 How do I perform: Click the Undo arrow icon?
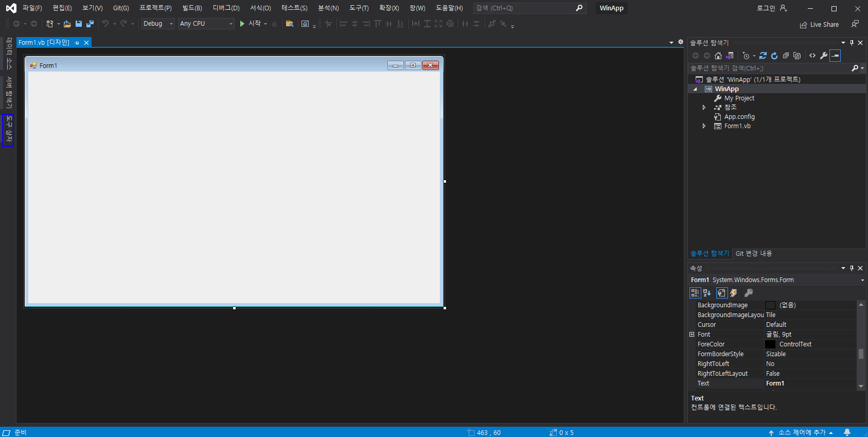tap(105, 24)
